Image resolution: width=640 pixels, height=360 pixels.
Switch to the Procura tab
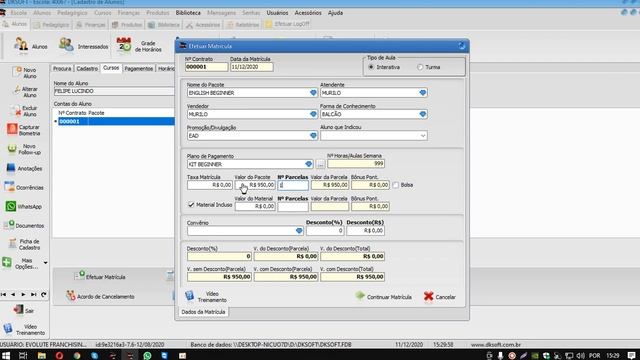62,69
